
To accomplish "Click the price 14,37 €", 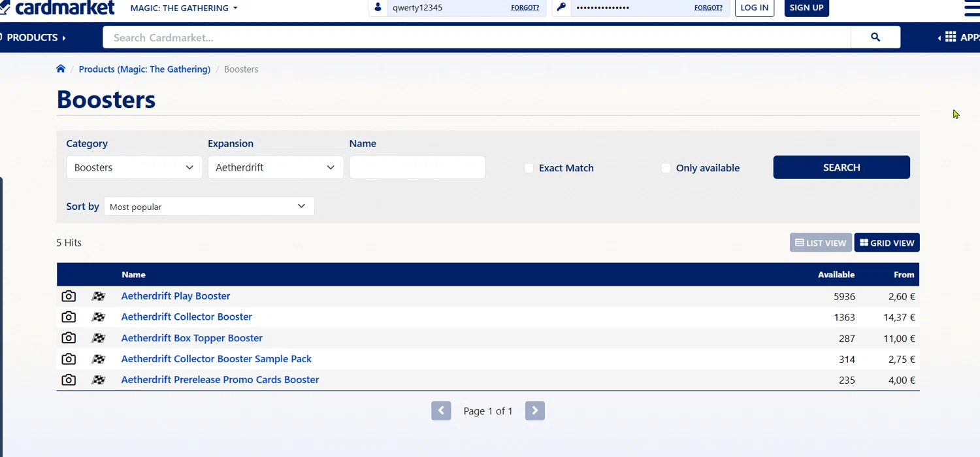I will 899,317.
